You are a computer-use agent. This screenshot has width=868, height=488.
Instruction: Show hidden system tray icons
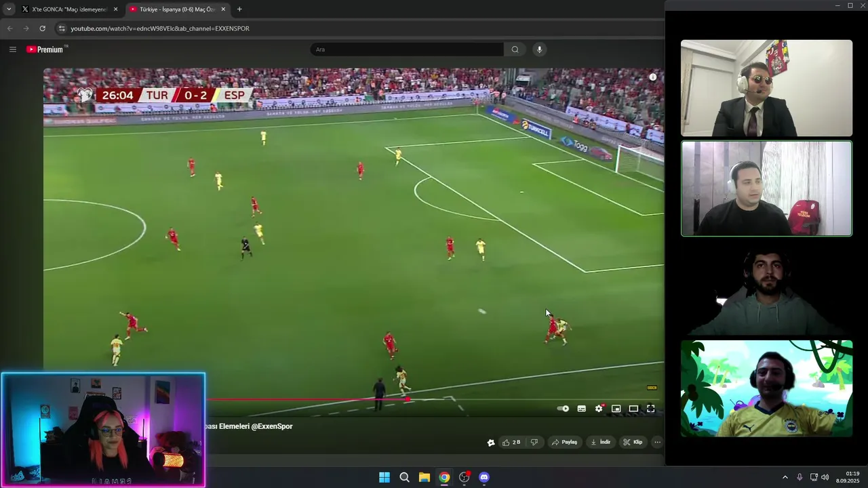point(785,477)
